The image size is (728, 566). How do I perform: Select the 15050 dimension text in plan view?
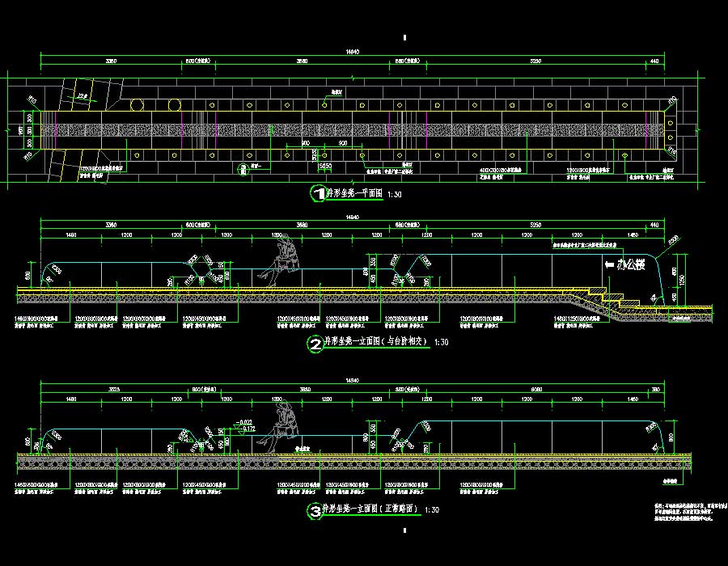pos(325,165)
